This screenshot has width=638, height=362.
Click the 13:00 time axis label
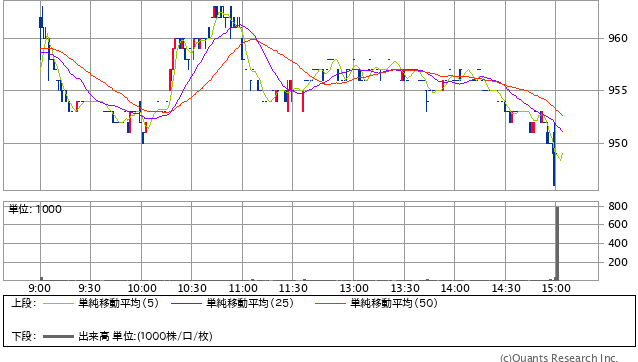354,288
